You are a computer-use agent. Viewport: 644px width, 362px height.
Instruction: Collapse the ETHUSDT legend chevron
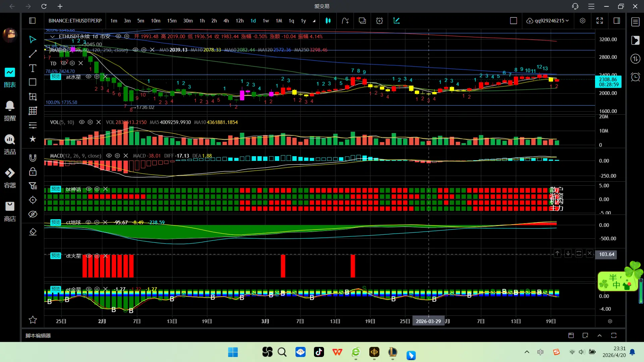[x=52, y=37]
